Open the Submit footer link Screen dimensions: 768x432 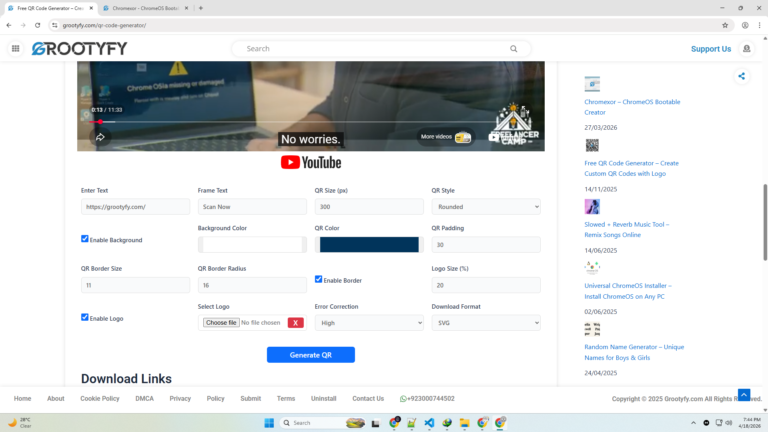tap(251, 399)
